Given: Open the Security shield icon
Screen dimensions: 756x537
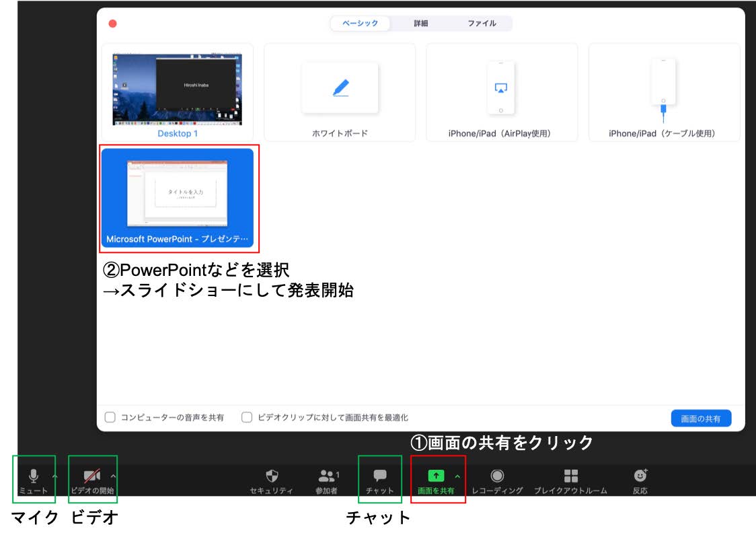Looking at the screenshot, I should [x=272, y=476].
